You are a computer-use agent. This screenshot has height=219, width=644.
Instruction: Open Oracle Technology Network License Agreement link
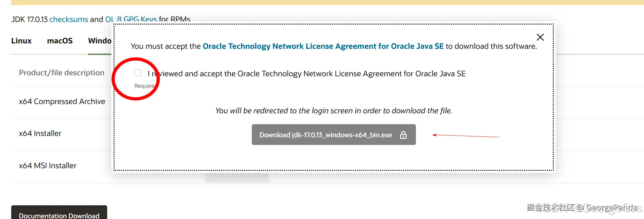coord(323,46)
